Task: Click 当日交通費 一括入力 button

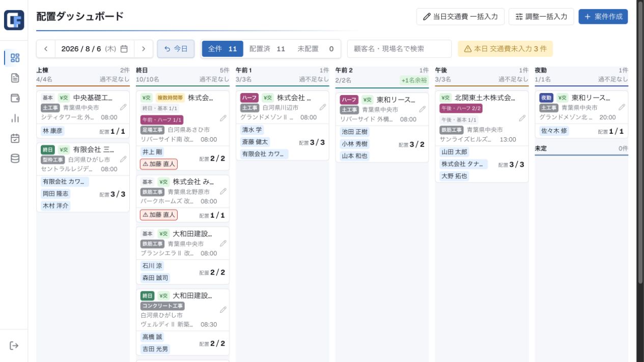Action: tap(461, 17)
